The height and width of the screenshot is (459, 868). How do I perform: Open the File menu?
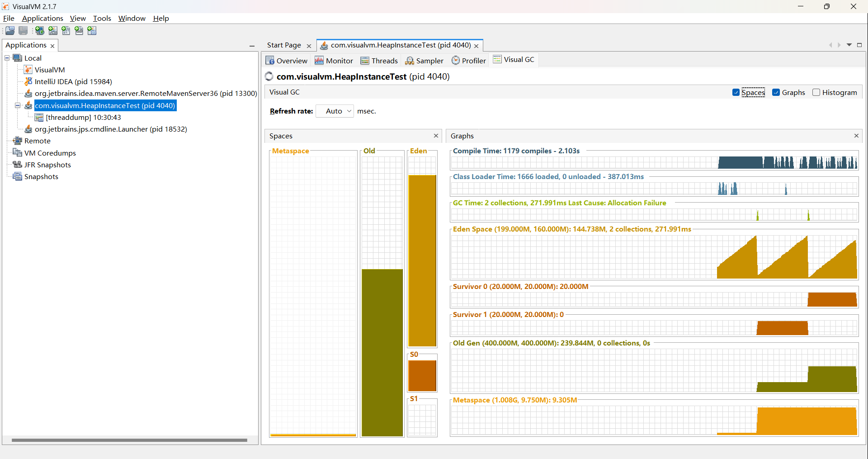tap(9, 18)
